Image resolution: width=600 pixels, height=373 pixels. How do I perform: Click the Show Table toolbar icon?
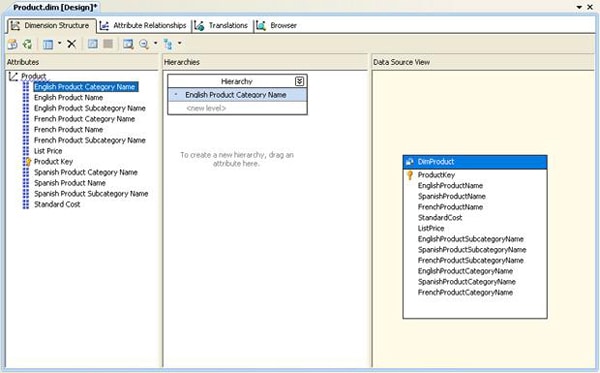pos(93,44)
